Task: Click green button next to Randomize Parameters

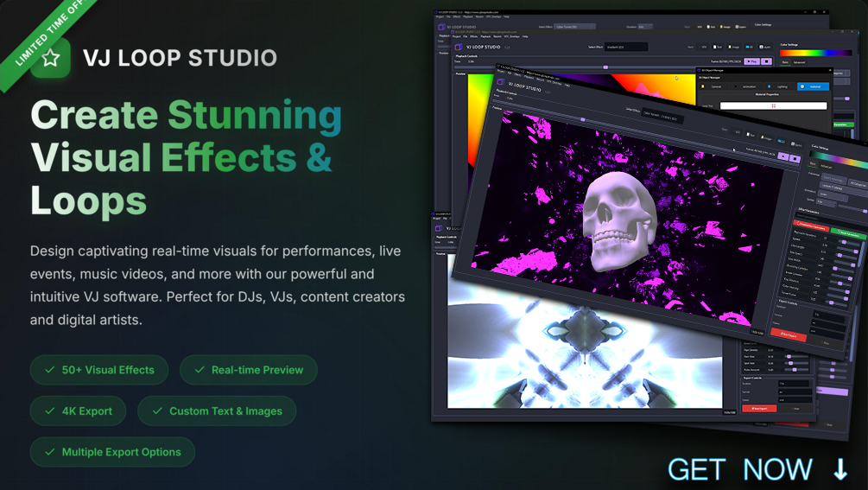Action: (848, 235)
